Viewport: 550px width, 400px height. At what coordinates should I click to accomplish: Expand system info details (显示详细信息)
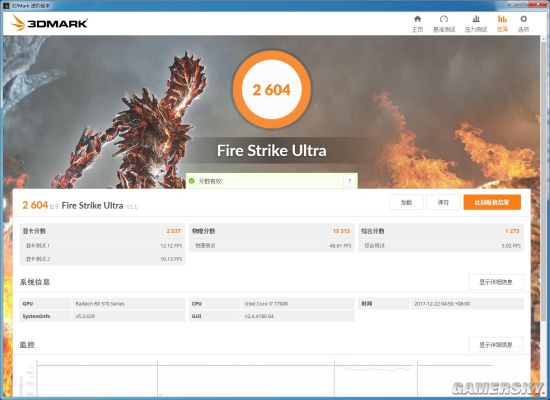496,282
